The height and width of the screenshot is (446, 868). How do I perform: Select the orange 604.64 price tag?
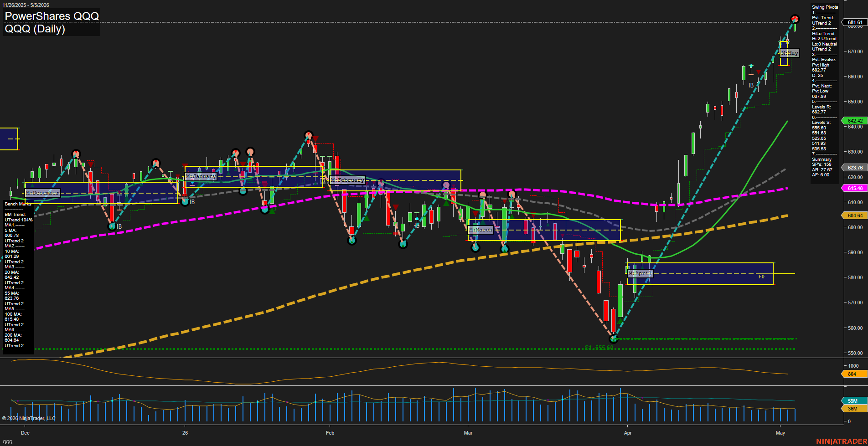855,215
